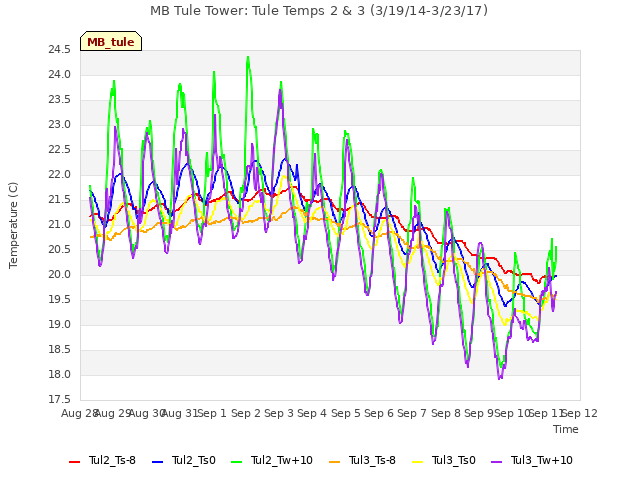Click the green Tul2_Tw+10 legend swatch
Viewport: 640px width, 480px height.
237,462
